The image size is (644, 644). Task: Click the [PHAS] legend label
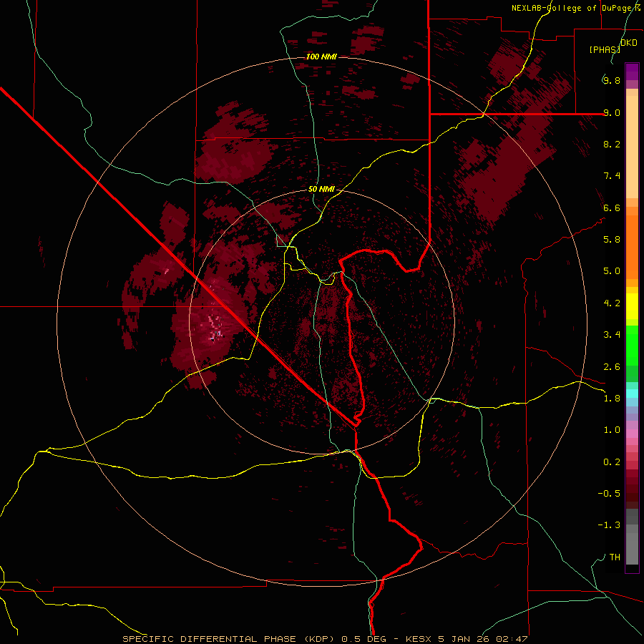coord(605,49)
